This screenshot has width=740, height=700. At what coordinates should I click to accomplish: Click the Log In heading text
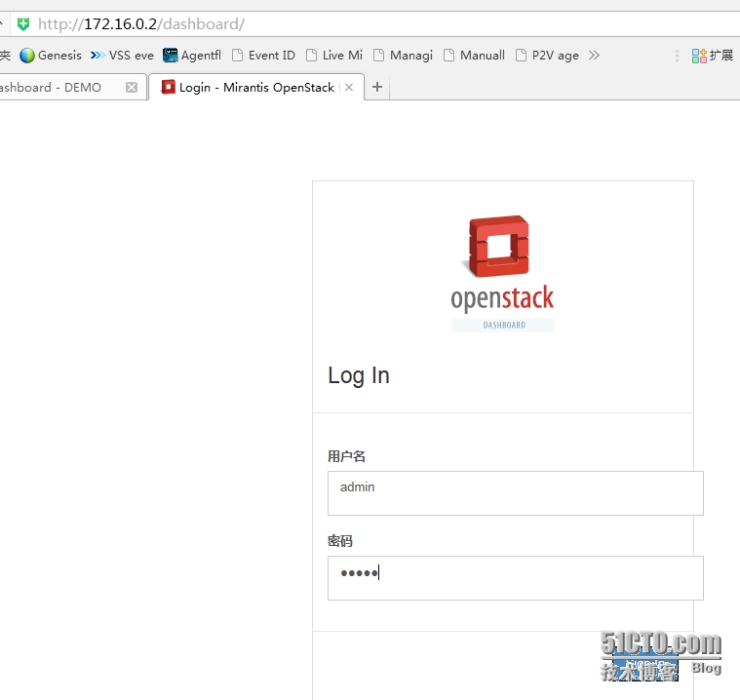[359, 375]
